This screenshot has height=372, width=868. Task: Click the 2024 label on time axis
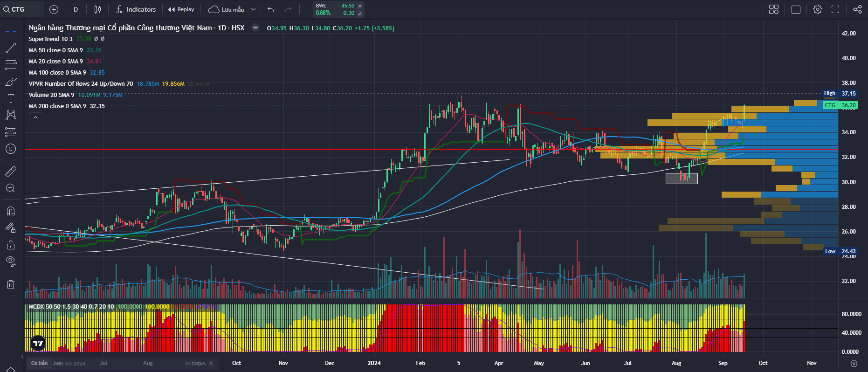click(374, 363)
